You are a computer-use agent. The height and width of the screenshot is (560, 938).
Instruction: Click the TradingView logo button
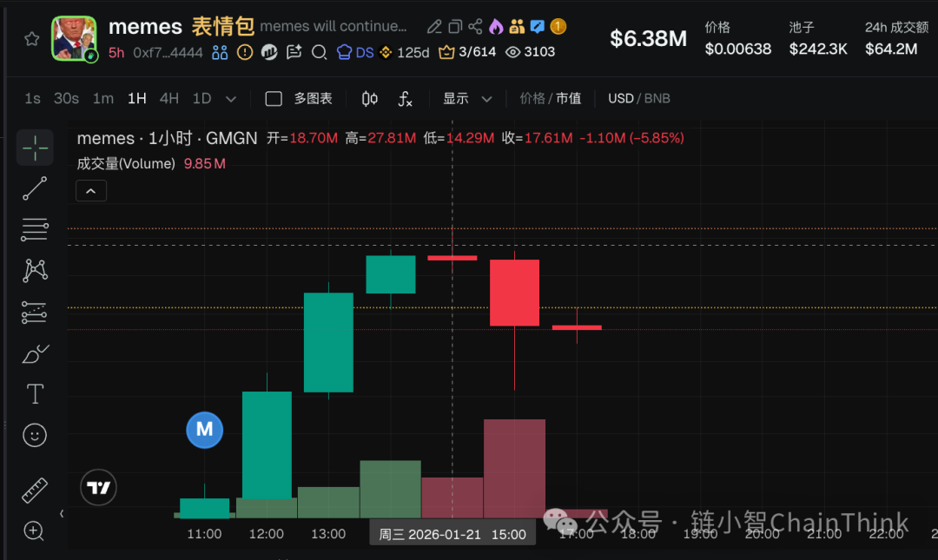[x=99, y=488]
